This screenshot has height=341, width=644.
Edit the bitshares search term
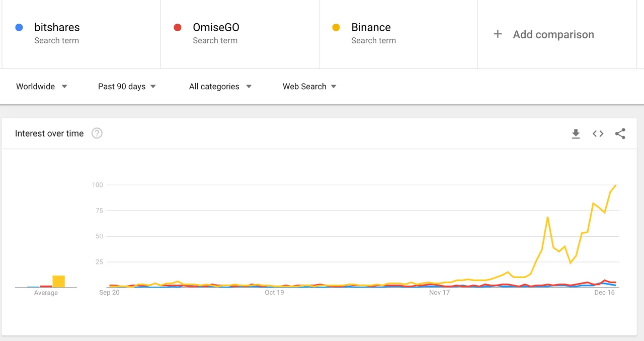pyautogui.click(x=57, y=28)
